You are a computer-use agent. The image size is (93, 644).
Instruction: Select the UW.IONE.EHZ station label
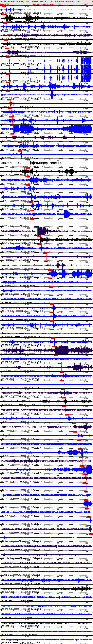(22, 251)
